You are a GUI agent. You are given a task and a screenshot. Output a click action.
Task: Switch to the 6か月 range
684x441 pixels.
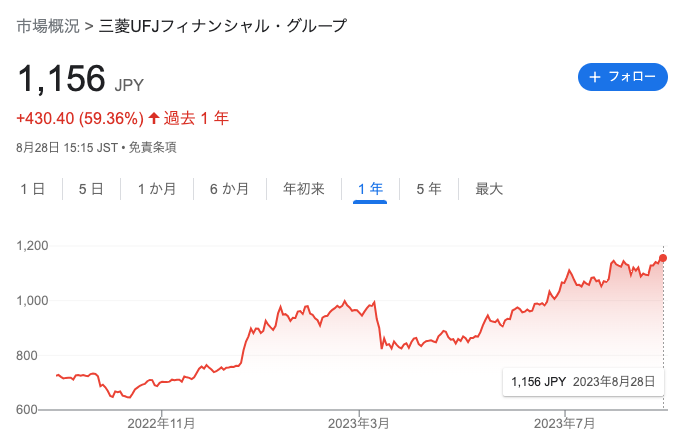(x=229, y=189)
